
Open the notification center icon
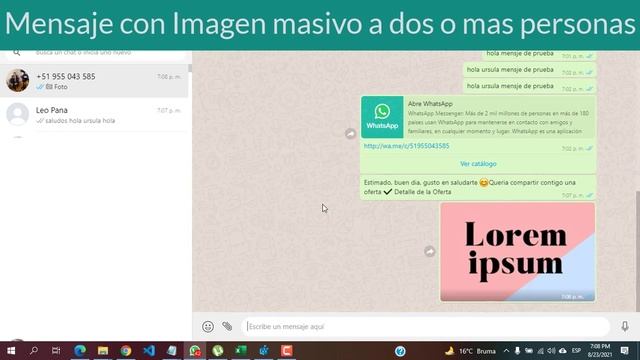tap(624, 351)
